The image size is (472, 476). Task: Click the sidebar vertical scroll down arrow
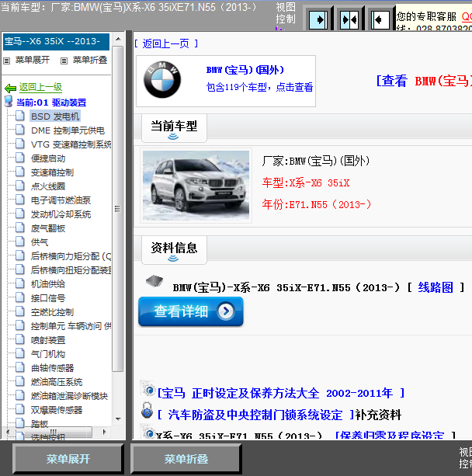(x=118, y=419)
